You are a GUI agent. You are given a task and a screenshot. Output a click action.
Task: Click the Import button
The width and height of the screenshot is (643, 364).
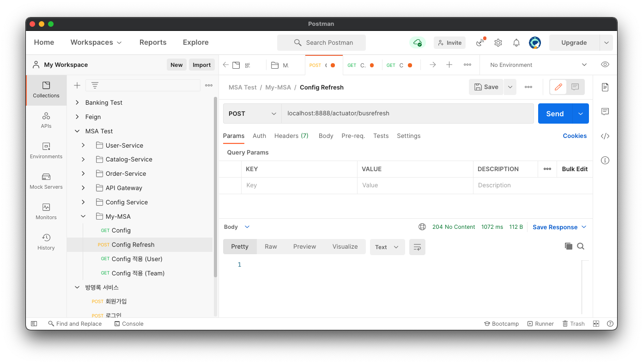(x=202, y=65)
